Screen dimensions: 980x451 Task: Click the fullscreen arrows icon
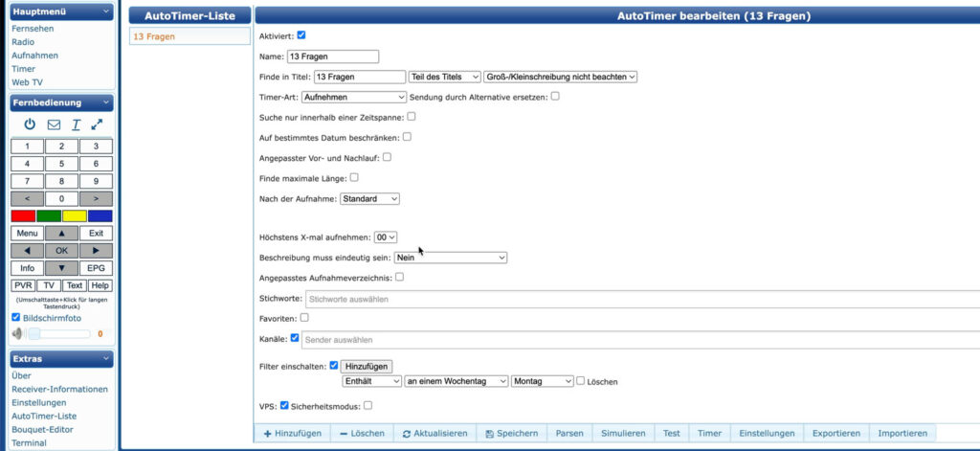(x=97, y=124)
